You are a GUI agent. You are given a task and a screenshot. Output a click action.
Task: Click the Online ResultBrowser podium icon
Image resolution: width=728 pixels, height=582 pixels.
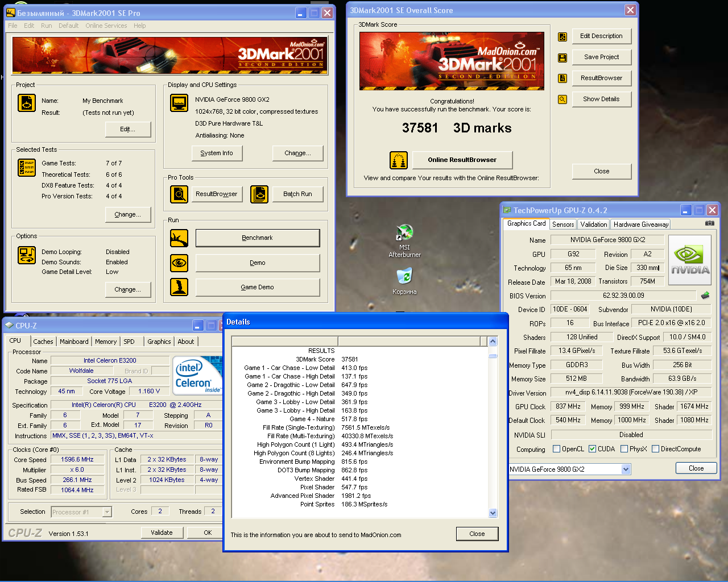[x=399, y=160]
